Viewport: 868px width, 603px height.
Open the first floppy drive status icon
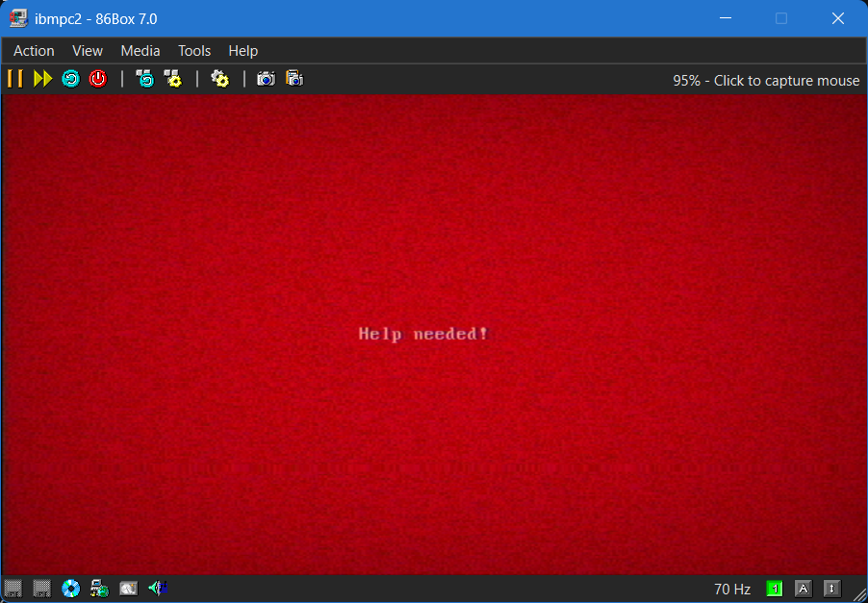click(x=13, y=589)
